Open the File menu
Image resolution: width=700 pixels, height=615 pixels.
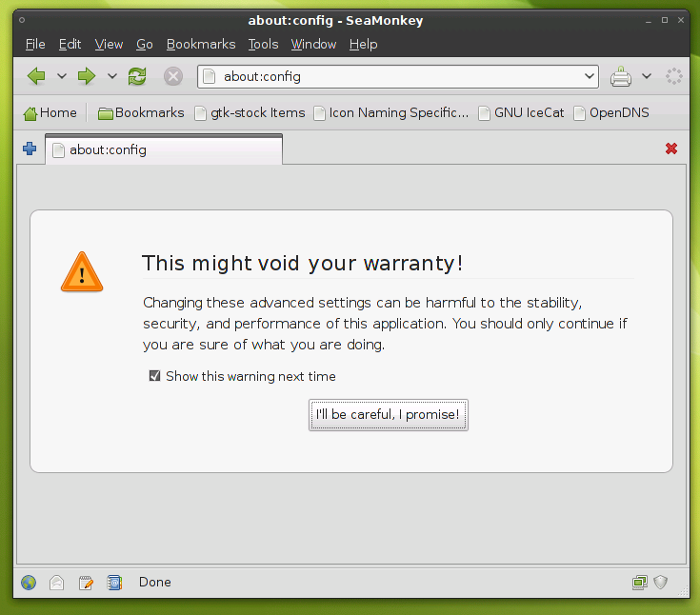point(35,44)
